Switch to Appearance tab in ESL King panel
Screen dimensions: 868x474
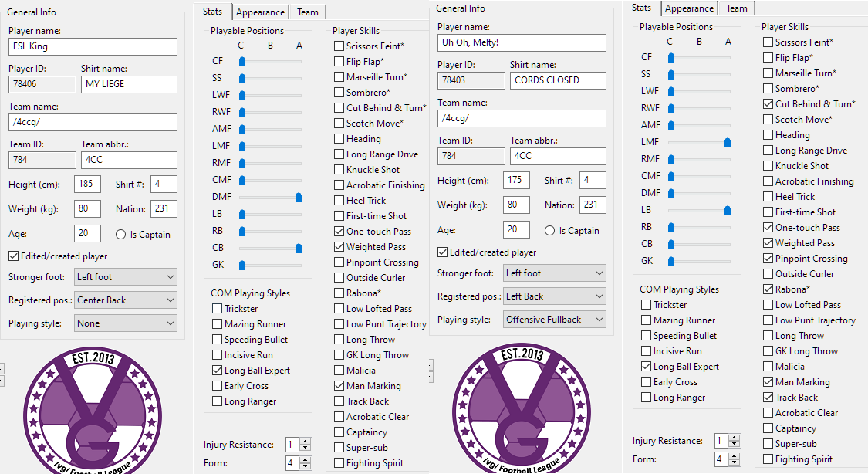point(260,12)
